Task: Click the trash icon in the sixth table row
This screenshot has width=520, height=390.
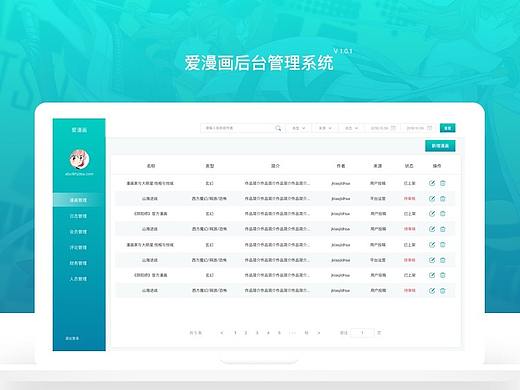Action: pyautogui.click(x=443, y=260)
